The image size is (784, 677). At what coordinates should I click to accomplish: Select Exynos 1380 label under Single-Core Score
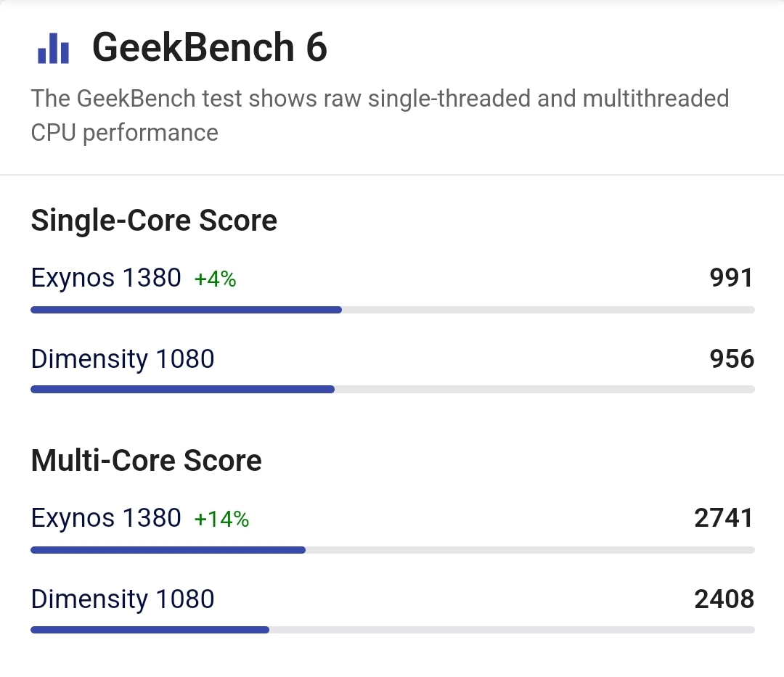tap(106, 277)
